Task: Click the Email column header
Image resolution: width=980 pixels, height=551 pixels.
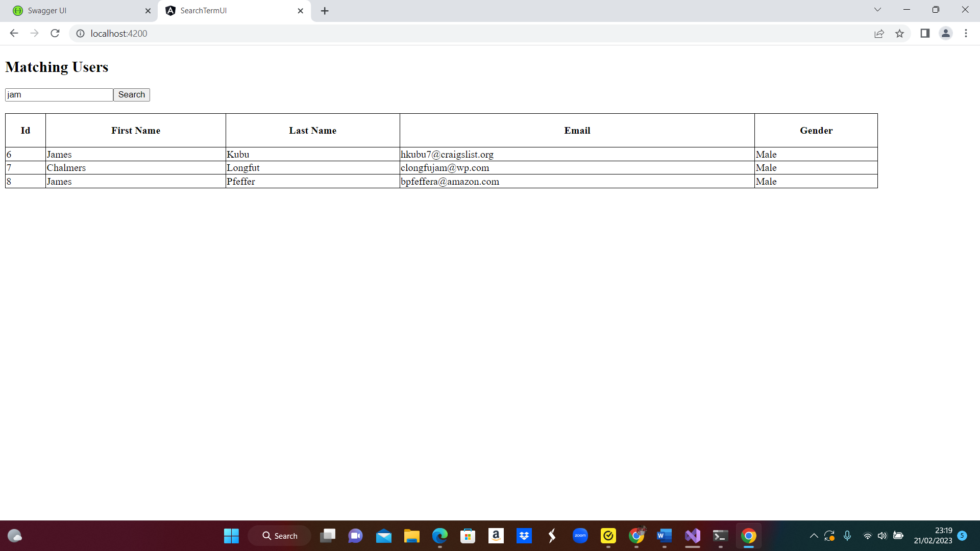Action: pyautogui.click(x=577, y=131)
